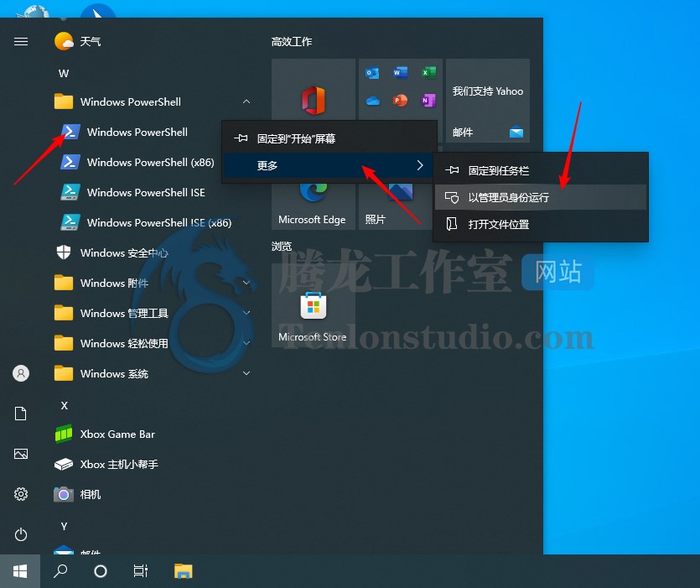Launch Windows PowerShell app entry

point(137,132)
